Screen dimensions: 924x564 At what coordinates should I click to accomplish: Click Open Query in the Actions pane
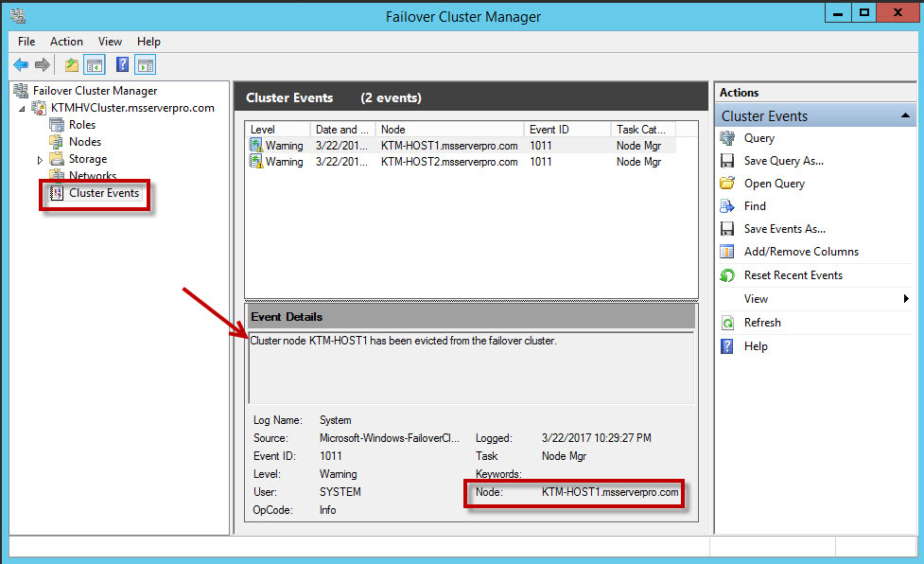[774, 184]
